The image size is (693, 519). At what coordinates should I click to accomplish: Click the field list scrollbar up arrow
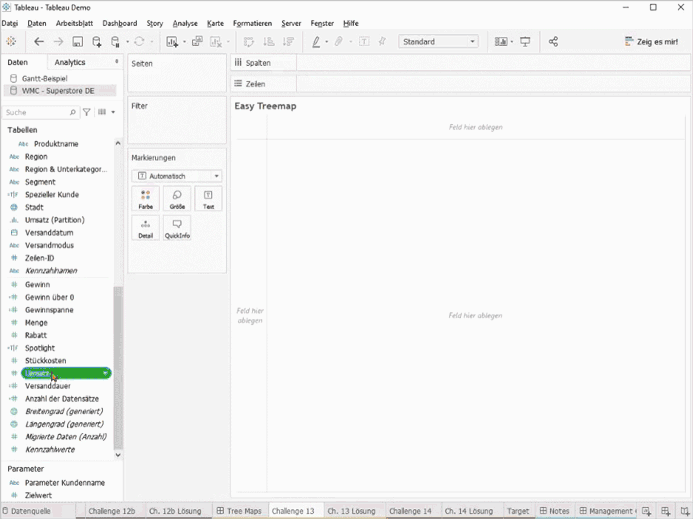pos(118,143)
